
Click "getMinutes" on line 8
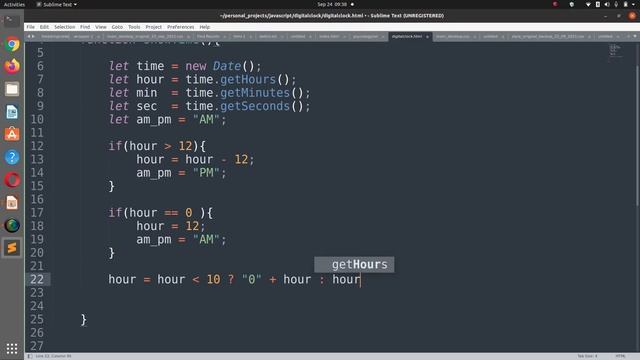tap(255, 93)
